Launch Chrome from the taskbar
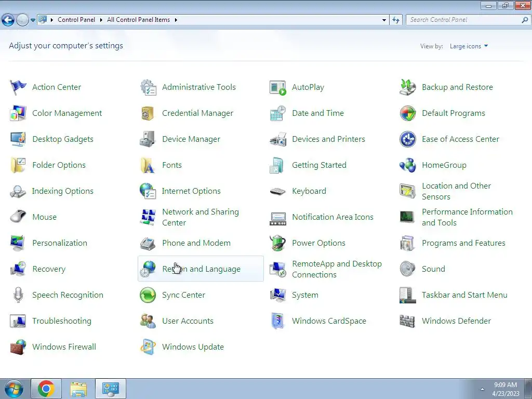532x399 pixels. (46, 389)
